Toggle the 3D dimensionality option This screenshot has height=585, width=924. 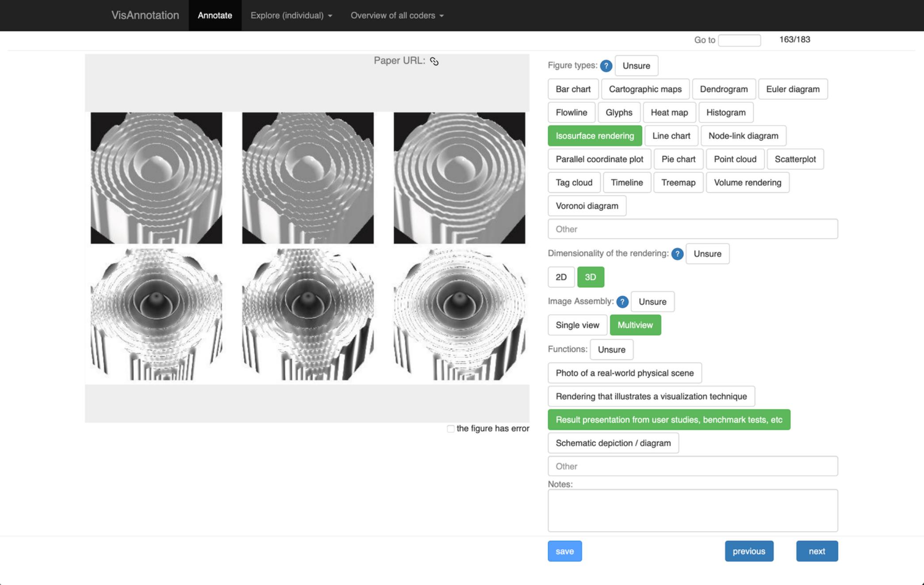tap(590, 277)
